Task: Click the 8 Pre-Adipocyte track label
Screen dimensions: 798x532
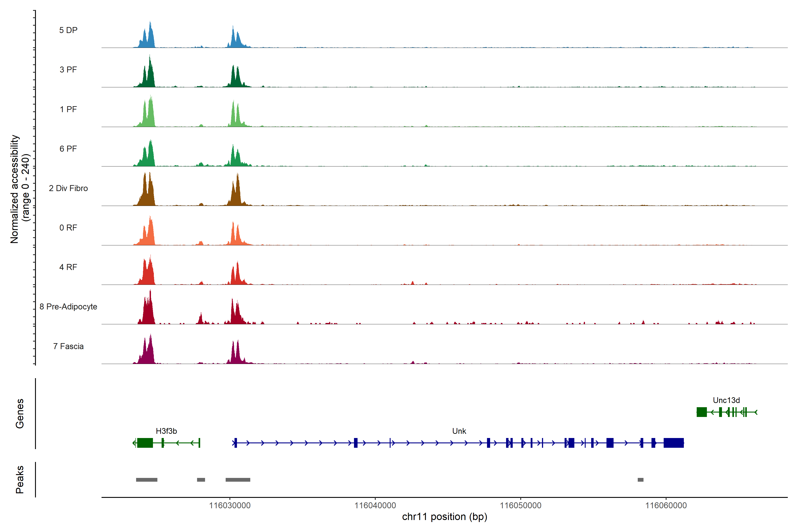Action: coord(68,307)
